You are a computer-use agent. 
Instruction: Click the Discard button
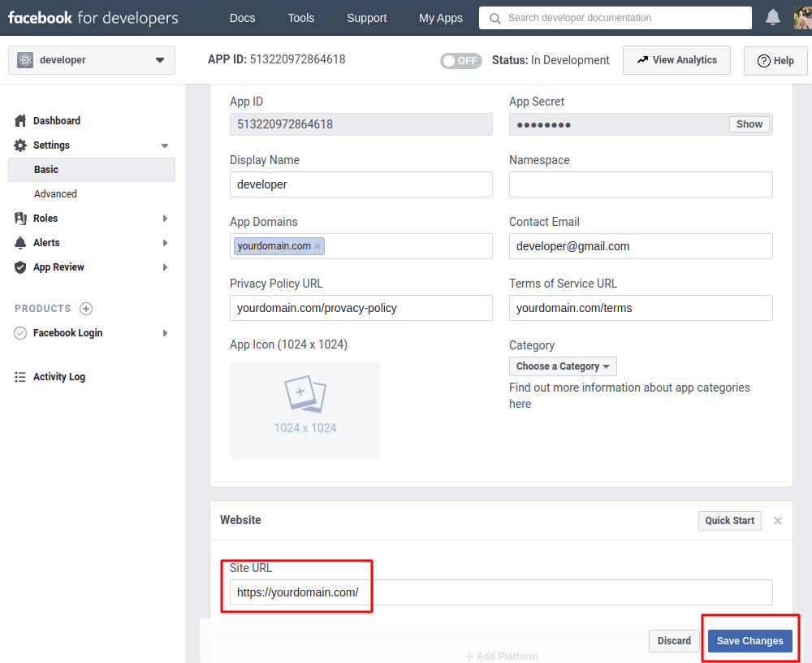674,641
